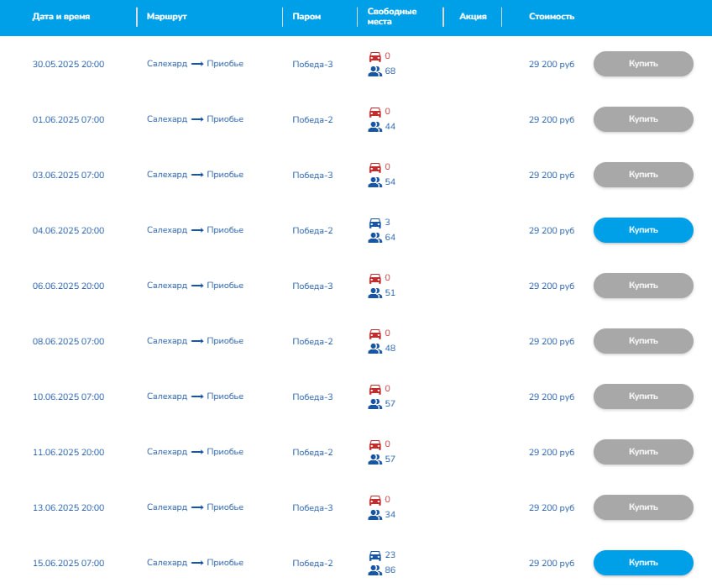Viewport: 712px width, 588px height.
Task: Click the passengers icon showing 86 seats
Action: [x=375, y=570]
